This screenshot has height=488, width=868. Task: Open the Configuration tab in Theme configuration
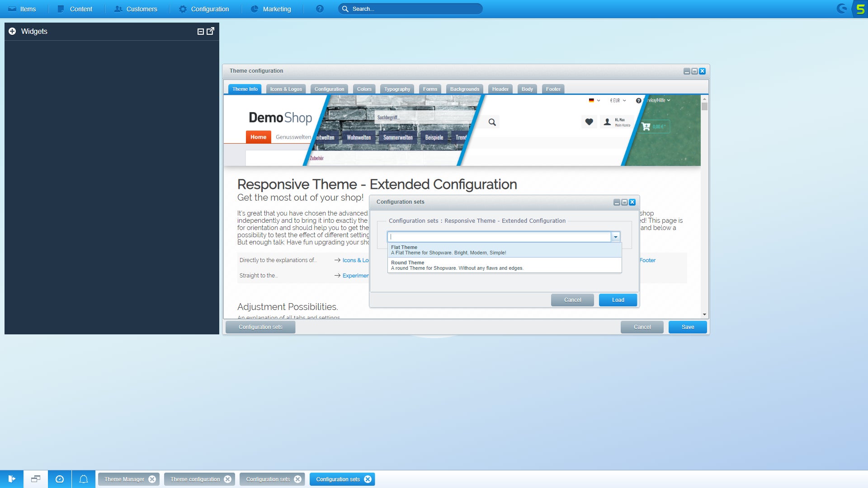pyautogui.click(x=329, y=89)
